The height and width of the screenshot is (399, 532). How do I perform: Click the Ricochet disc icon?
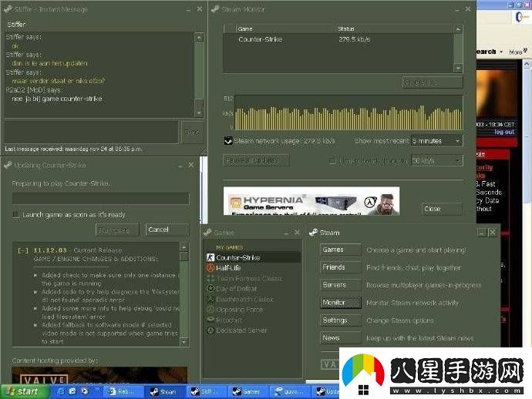pos(210,320)
